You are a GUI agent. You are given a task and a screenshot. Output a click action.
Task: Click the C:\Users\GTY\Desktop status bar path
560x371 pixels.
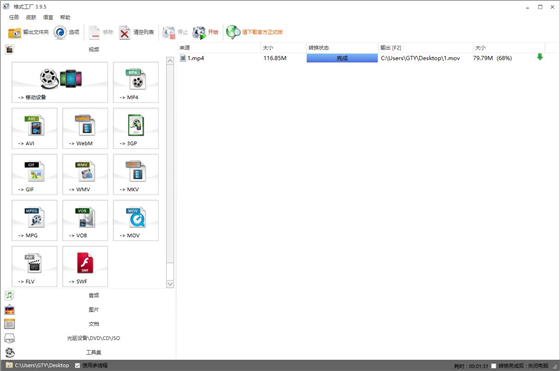coord(42,365)
